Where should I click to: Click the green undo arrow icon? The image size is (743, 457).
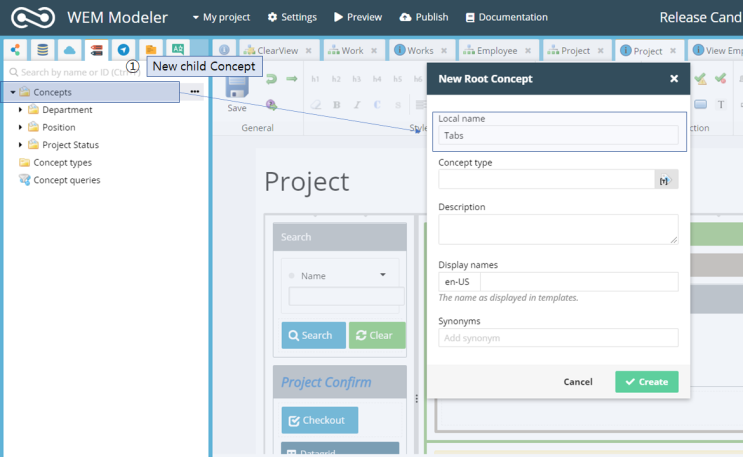[x=271, y=79]
